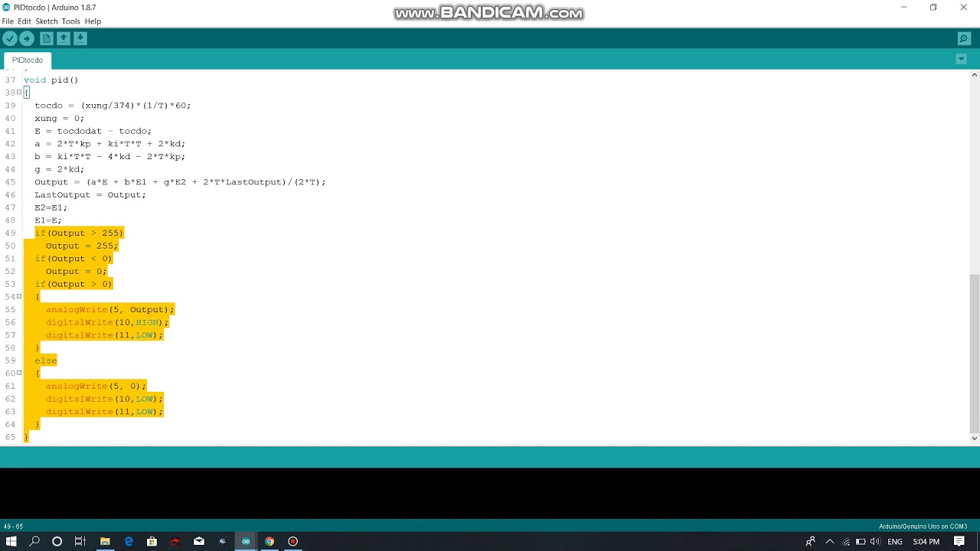980x551 pixels.
Task: Collapse the code fold at line 60
Action: 19,373
